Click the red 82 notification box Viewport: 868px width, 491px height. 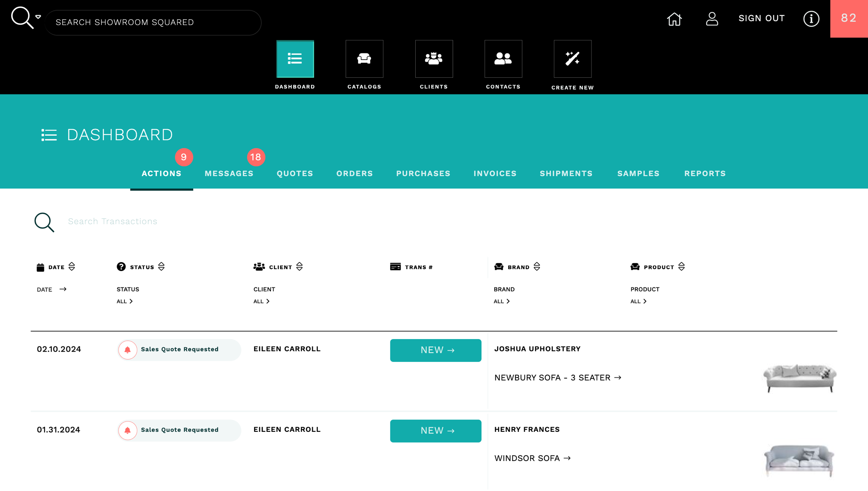coord(849,19)
